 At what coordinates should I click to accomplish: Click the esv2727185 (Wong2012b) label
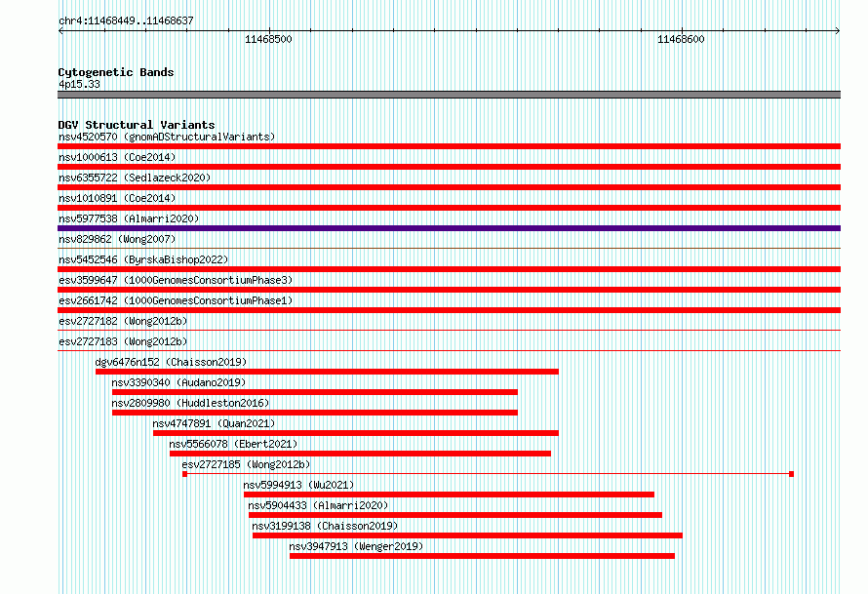pos(247,464)
